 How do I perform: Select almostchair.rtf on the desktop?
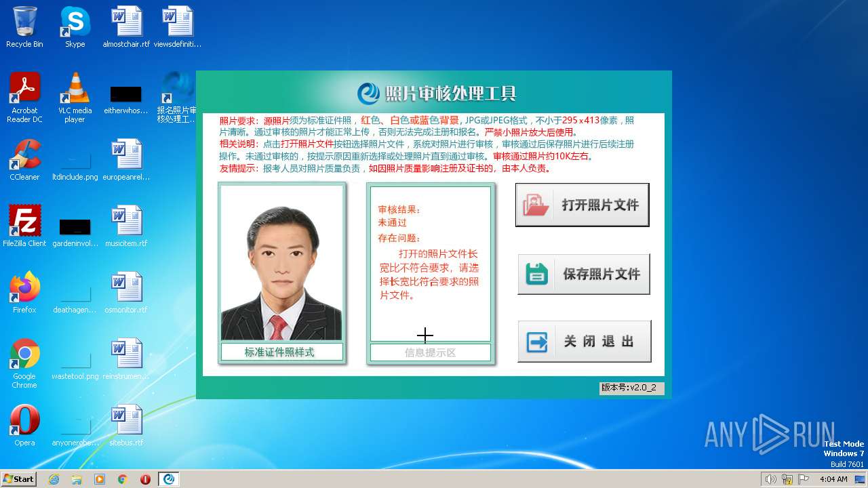pos(126,27)
